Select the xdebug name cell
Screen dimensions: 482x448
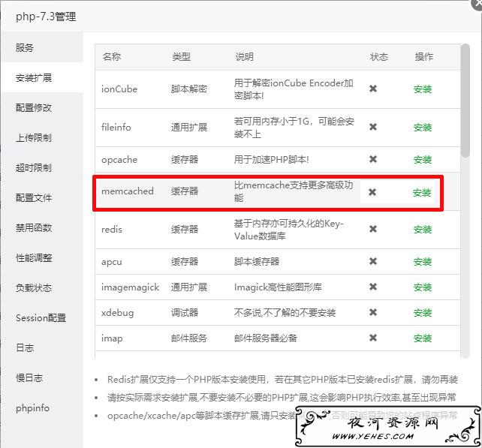coord(117,313)
